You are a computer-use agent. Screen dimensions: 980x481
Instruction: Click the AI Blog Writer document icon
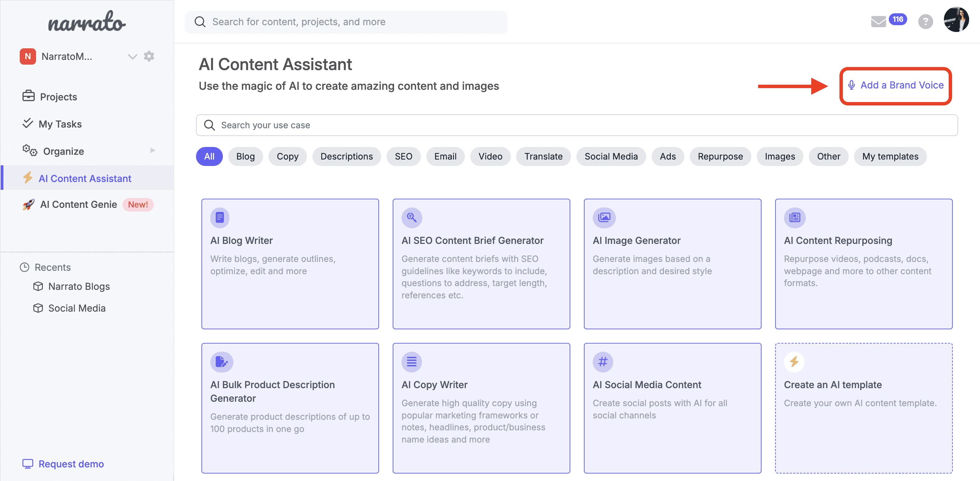coord(220,217)
